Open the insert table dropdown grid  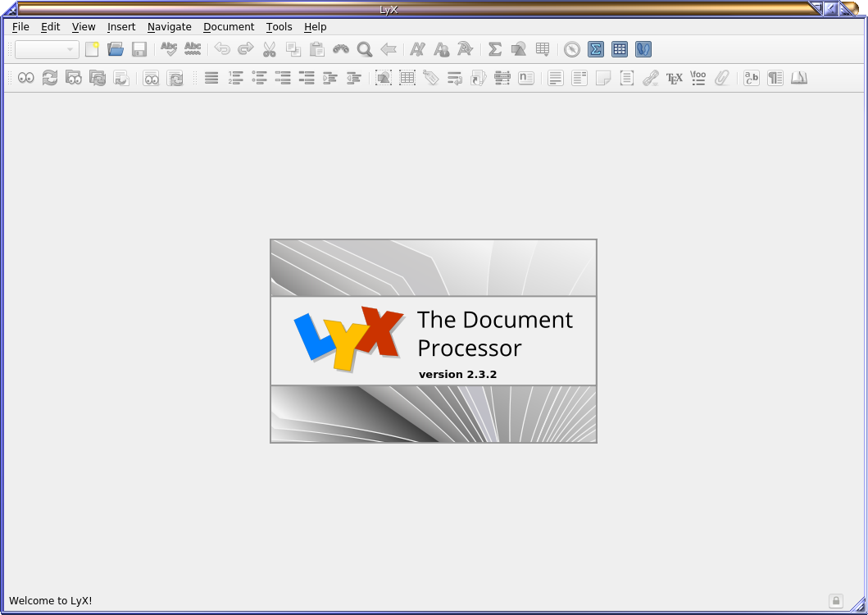coord(543,49)
